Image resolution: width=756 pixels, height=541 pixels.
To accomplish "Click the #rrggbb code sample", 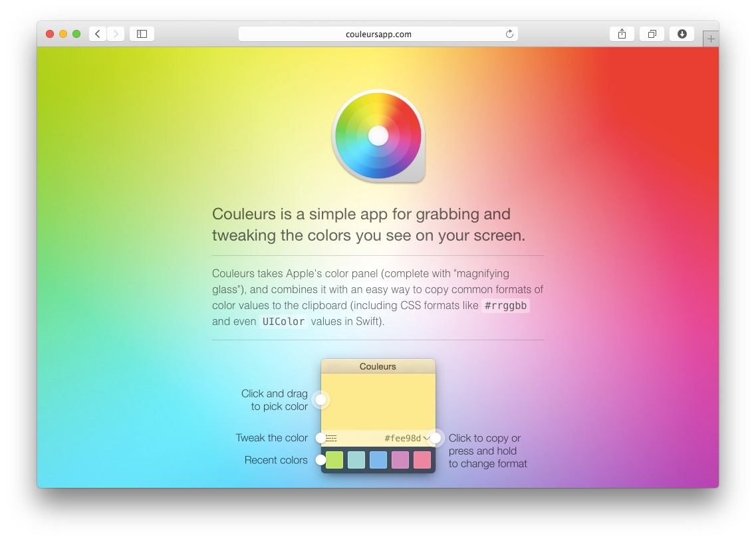I will 505,306.
